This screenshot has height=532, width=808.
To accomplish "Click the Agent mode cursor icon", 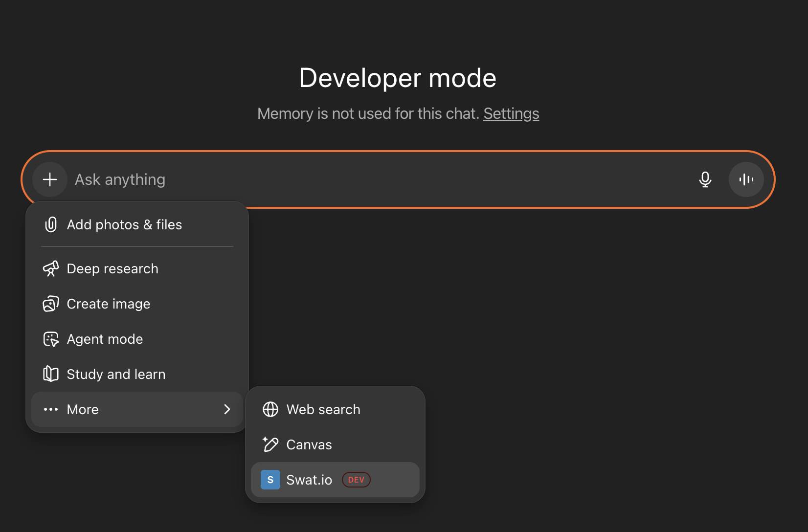I will 51,339.
